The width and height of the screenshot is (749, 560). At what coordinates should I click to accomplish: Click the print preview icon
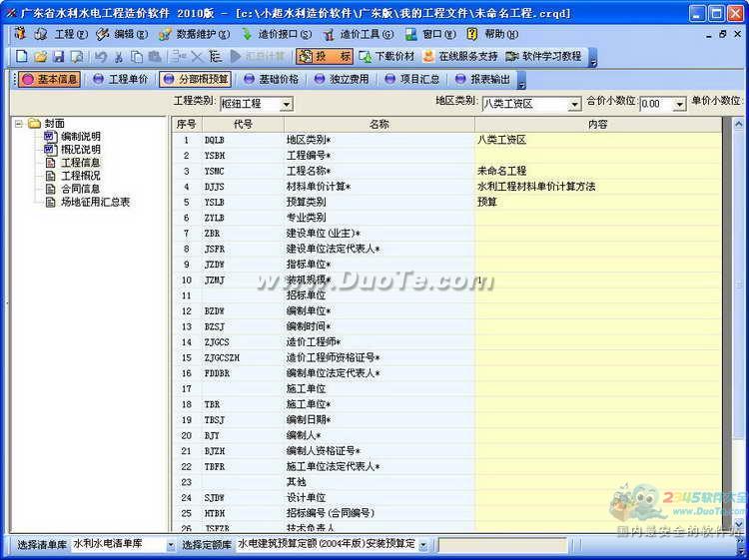click(77, 57)
